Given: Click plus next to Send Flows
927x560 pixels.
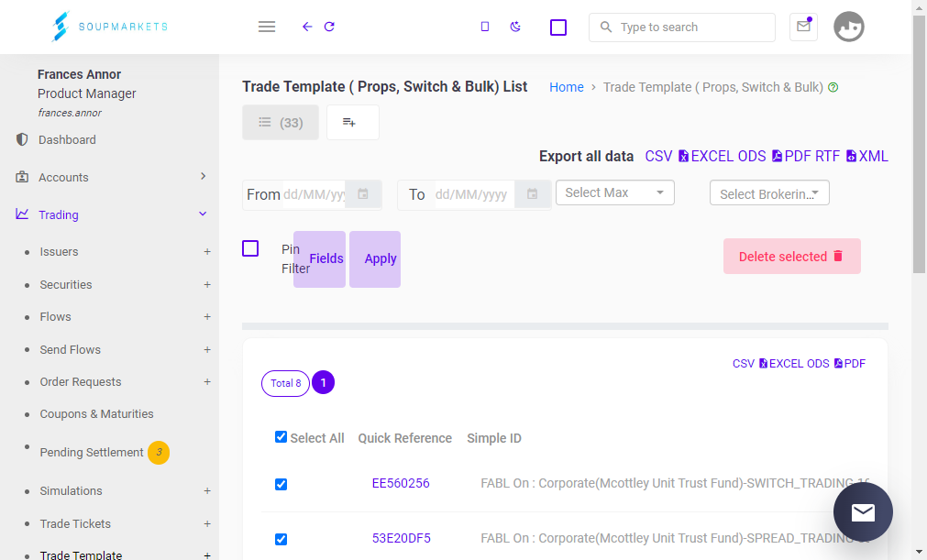Looking at the screenshot, I should 207,350.
